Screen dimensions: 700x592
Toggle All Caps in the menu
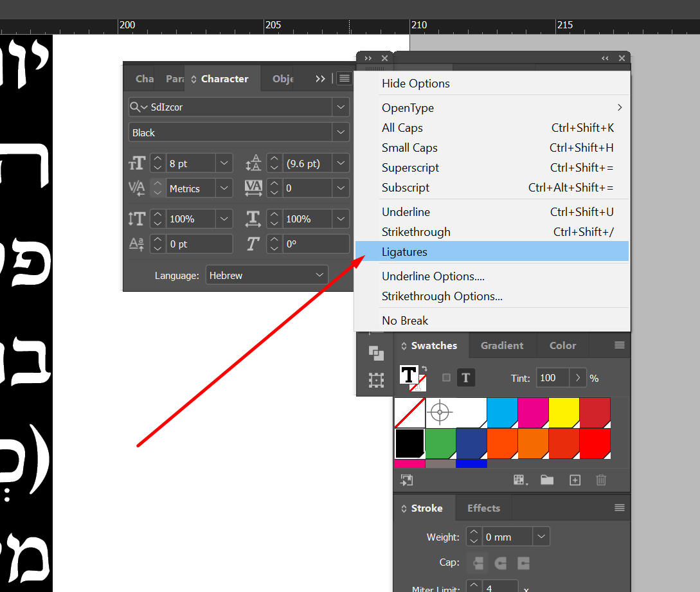[492, 128]
